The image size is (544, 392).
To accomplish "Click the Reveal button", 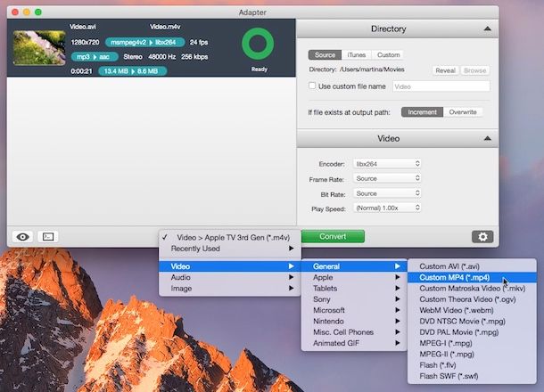I will click(445, 70).
